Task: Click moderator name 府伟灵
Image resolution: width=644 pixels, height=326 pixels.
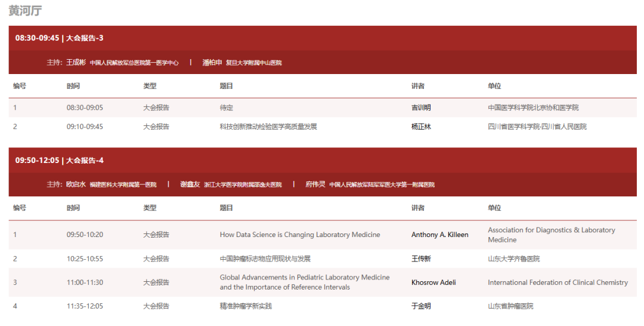Action: (x=315, y=184)
